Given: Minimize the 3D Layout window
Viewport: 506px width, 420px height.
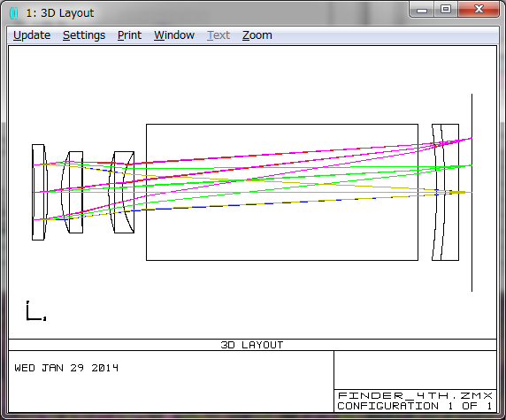Looking at the screenshot, I should [x=422, y=10].
